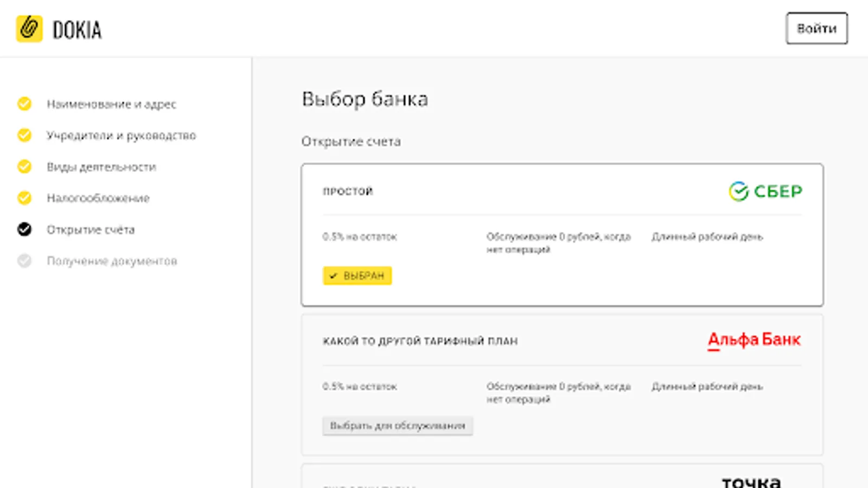The height and width of the screenshot is (488, 868).
Task: Select the Получение документов step
Action: tap(112, 261)
